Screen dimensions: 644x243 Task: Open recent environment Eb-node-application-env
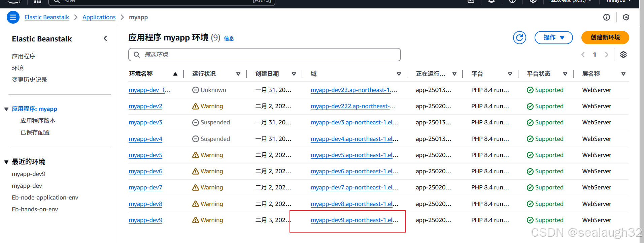click(x=45, y=198)
